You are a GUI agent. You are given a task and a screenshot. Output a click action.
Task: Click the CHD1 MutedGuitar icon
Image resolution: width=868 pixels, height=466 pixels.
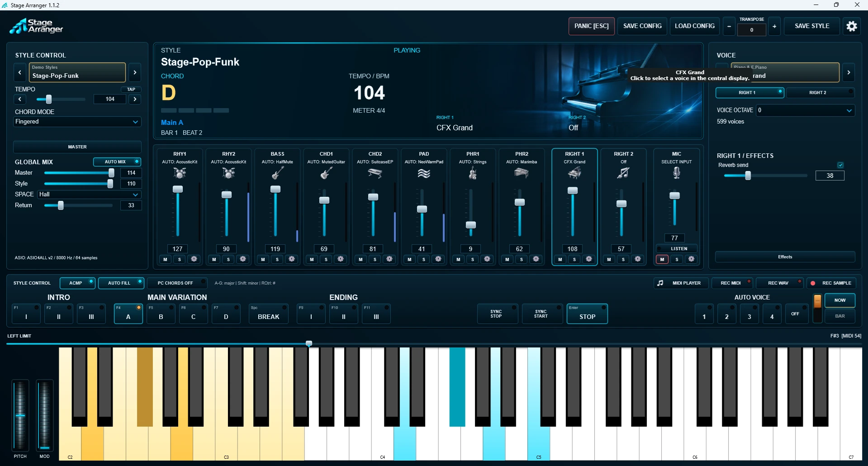326,173
